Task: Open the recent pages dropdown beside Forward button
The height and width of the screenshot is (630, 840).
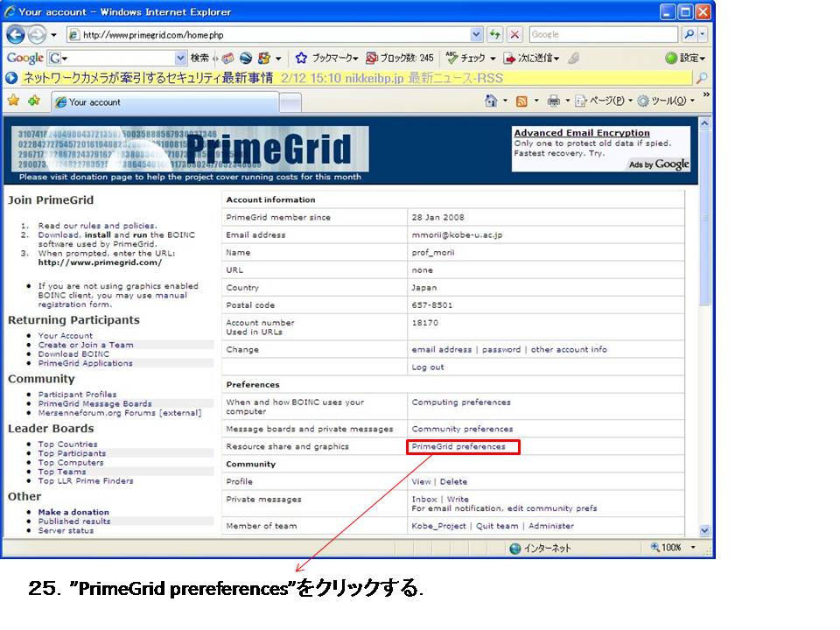Action: click(53, 35)
